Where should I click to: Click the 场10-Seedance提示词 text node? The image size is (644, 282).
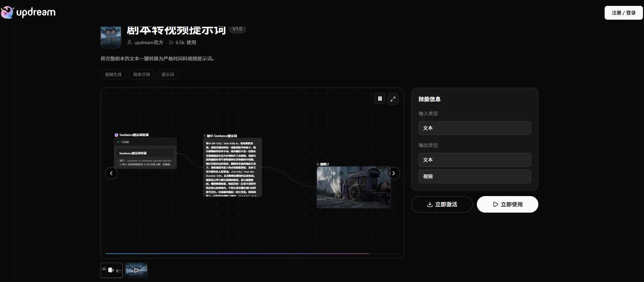[232, 167]
